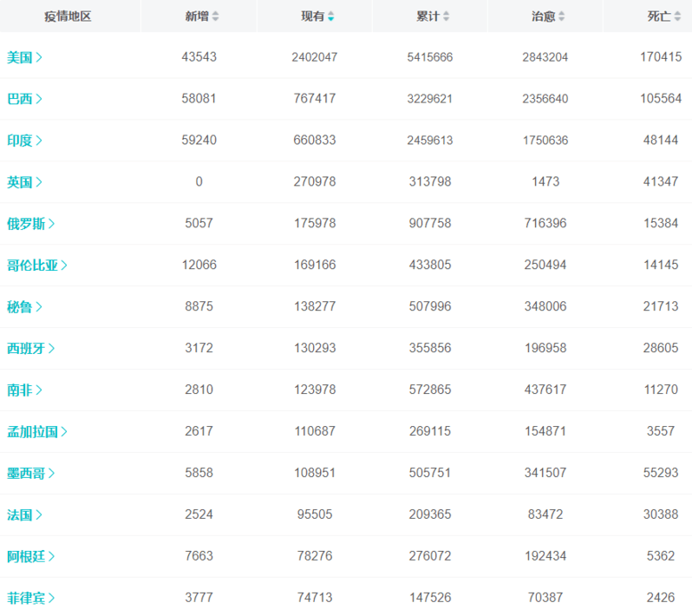Select 俄罗斯 cumulative value 907758
The image size is (692, 616).
430,223
